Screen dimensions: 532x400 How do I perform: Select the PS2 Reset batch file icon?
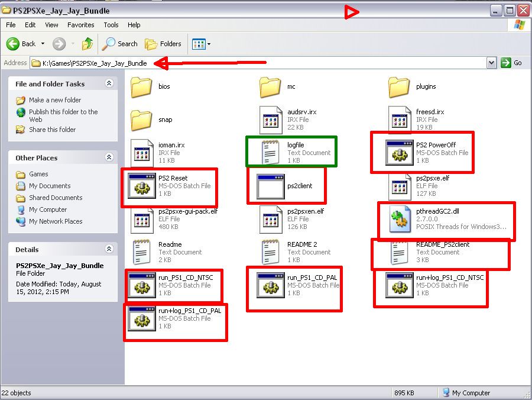[141, 186]
